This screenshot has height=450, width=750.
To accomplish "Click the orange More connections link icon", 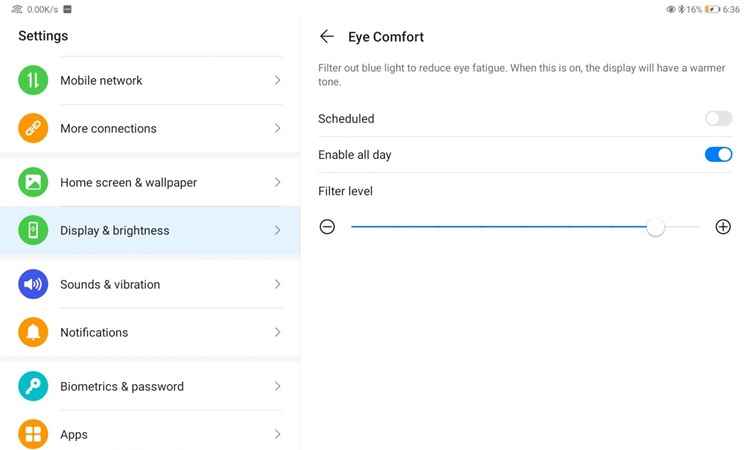I will [33, 128].
